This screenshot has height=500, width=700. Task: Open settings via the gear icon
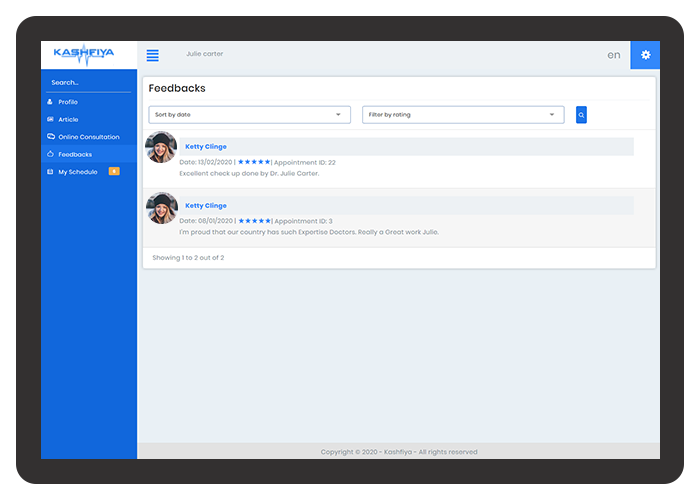(645, 55)
